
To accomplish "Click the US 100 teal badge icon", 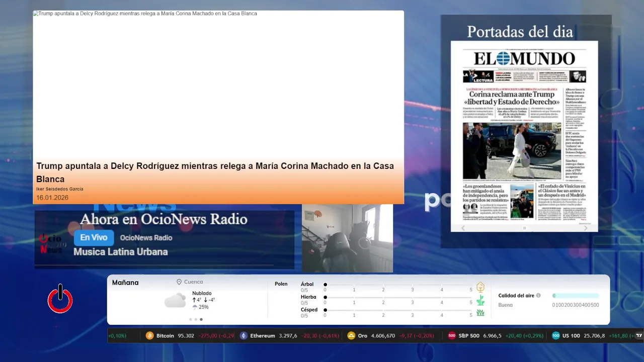I will coord(555,336).
